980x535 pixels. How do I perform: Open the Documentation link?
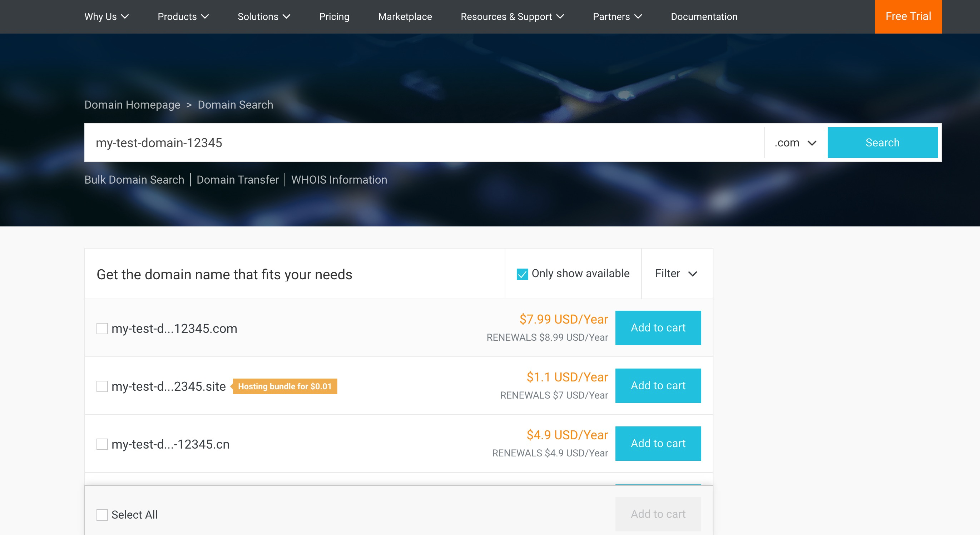pyautogui.click(x=704, y=17)
